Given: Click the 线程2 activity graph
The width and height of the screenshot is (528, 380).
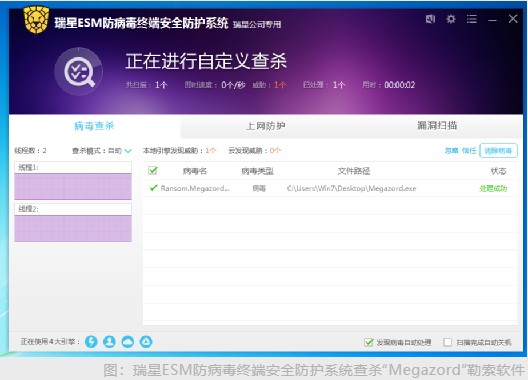Looking at the screenshot, I should click(73, 229).
